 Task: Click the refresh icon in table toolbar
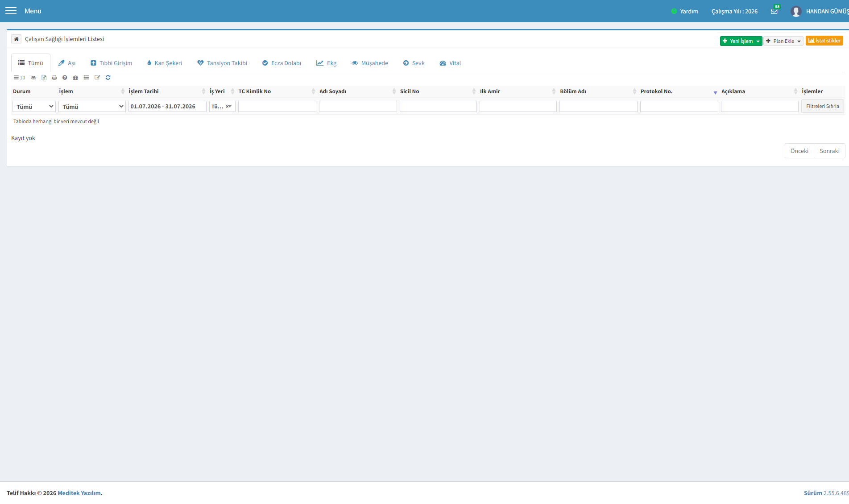tap(108, 78)
